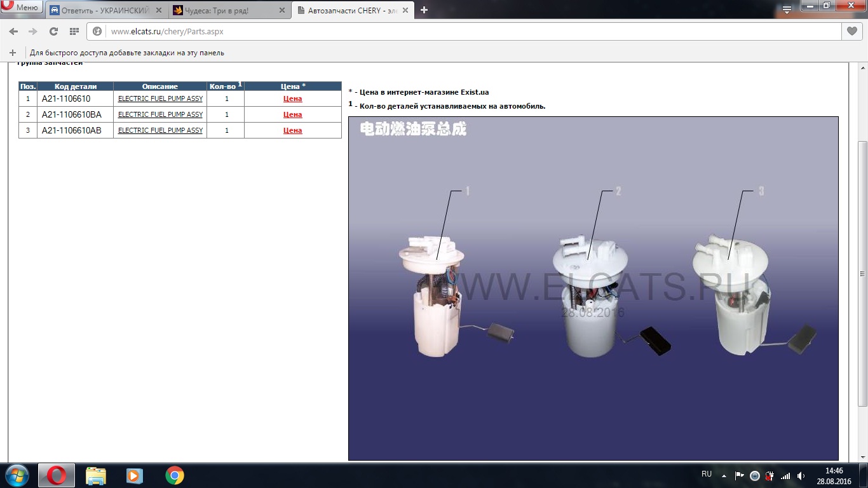Click the scrollbar up arrow

(x=862, y=67)
